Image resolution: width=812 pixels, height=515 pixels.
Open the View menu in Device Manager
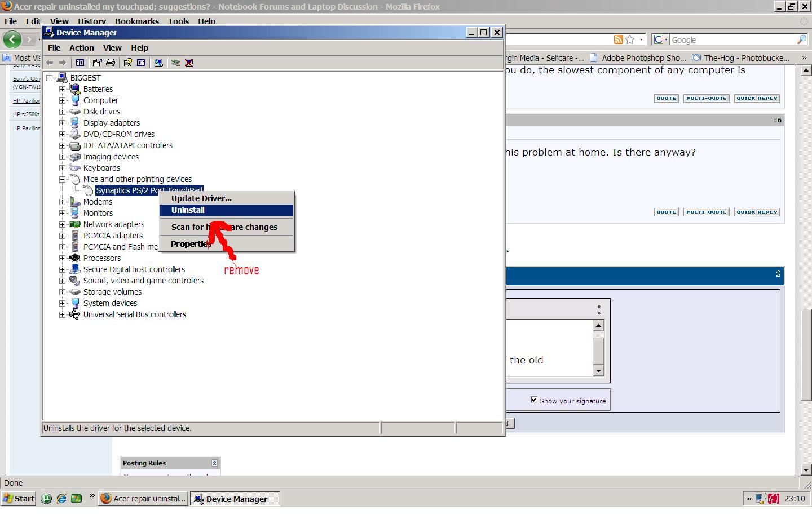(x=112, y=48)
